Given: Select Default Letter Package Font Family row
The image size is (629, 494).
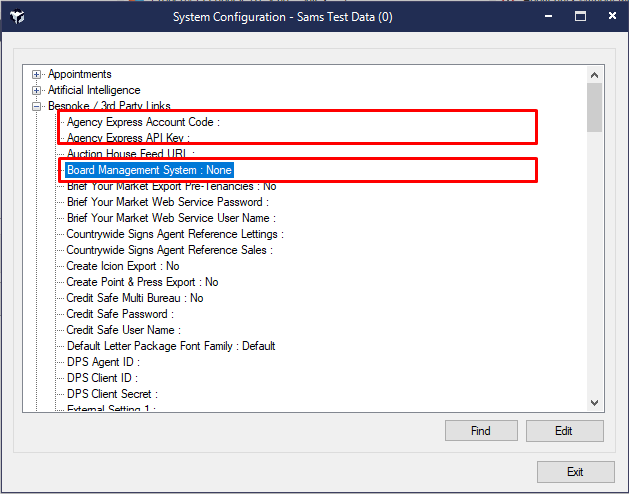Looking at the screenshot, I should [x=171, y=346].
